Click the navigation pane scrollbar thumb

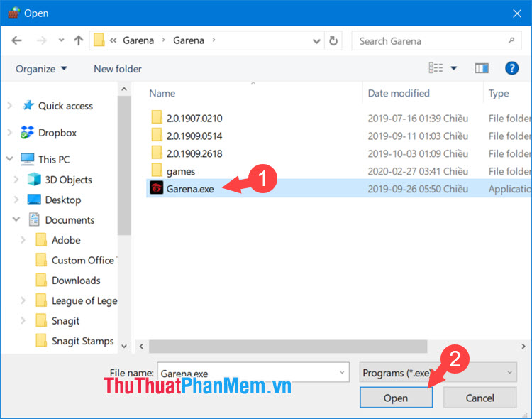point(124,165)
